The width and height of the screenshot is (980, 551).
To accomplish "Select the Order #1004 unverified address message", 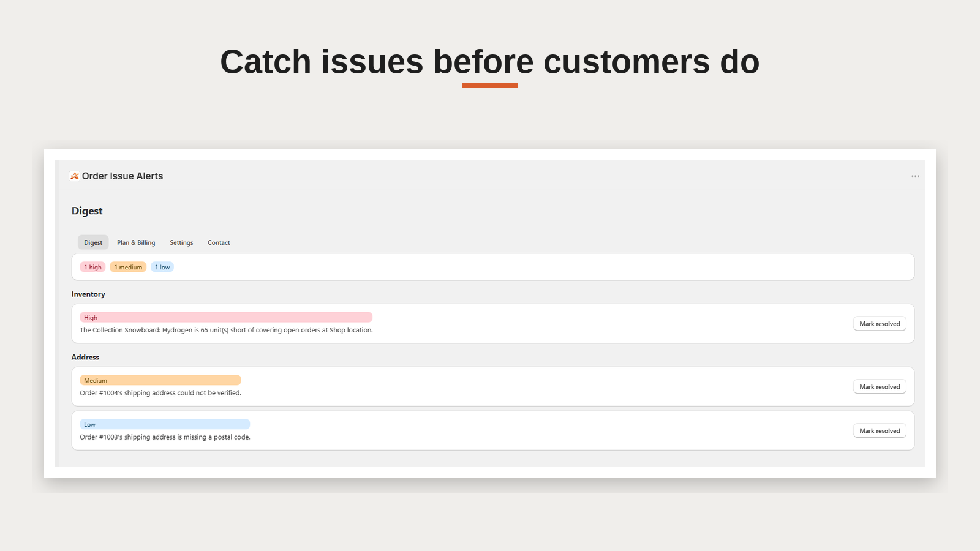I will (160, 393).
